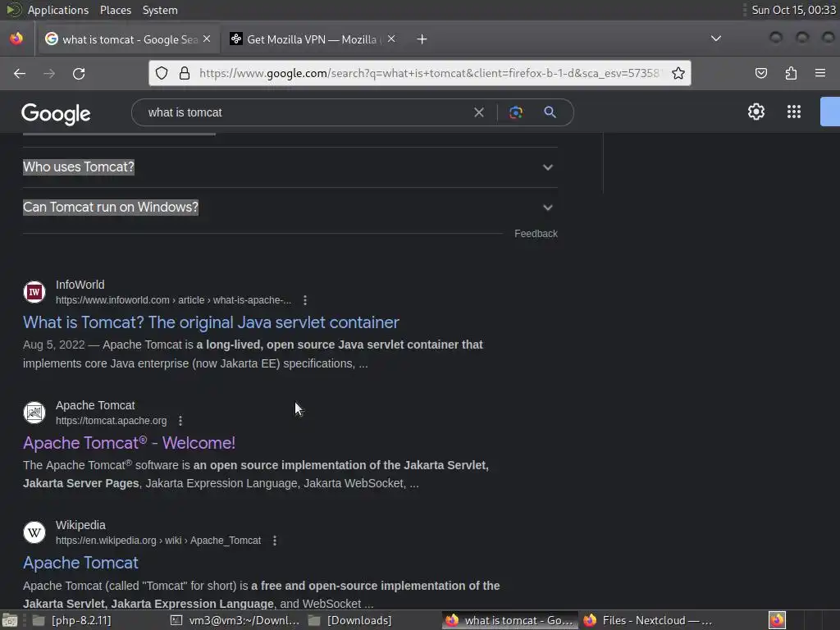
Task: Click the InfoWorld site favicon
Action: (34, 292)
